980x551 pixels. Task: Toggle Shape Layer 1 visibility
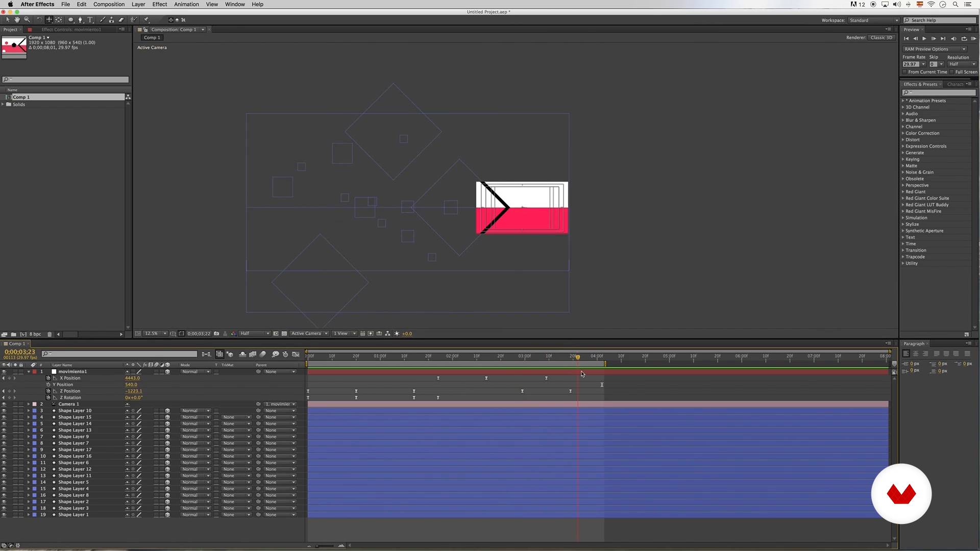[x=4, y=515]
